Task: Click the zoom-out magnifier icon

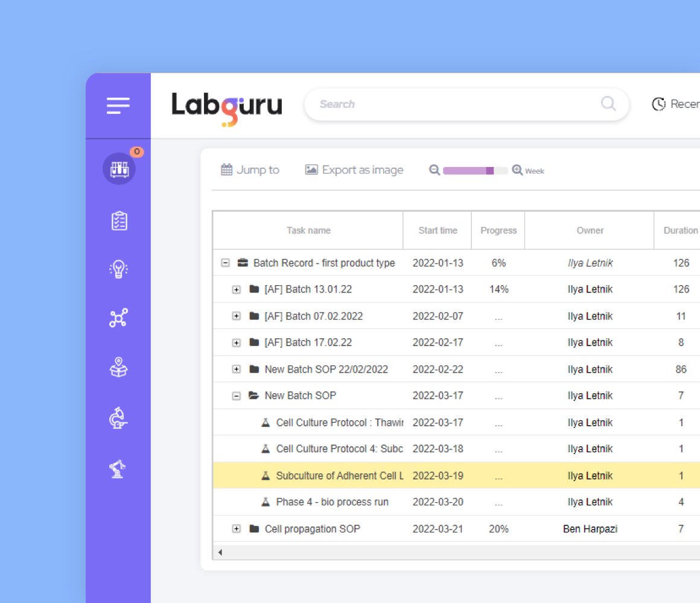Action: (434, 170)
